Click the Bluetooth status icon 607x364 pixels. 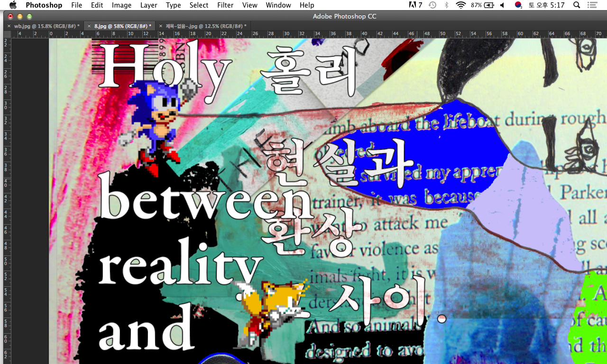pos(446,5)
